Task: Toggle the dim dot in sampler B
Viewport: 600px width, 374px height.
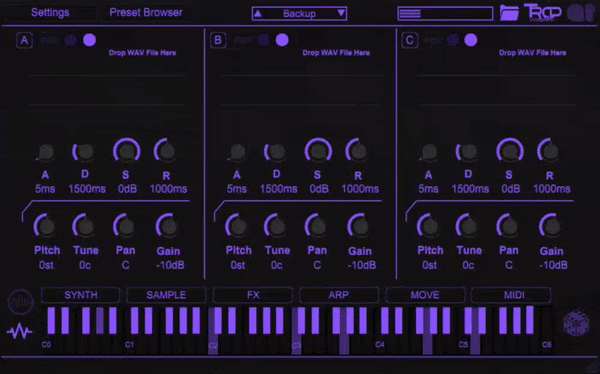Action: click(264, 40)
